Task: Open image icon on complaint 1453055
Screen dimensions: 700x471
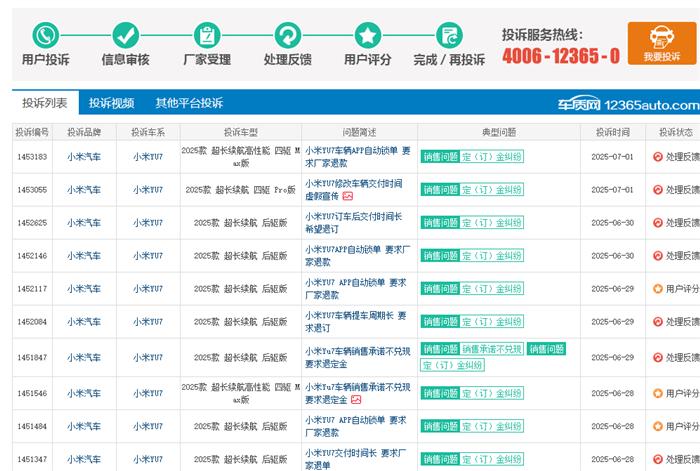Action: [348, 196]
